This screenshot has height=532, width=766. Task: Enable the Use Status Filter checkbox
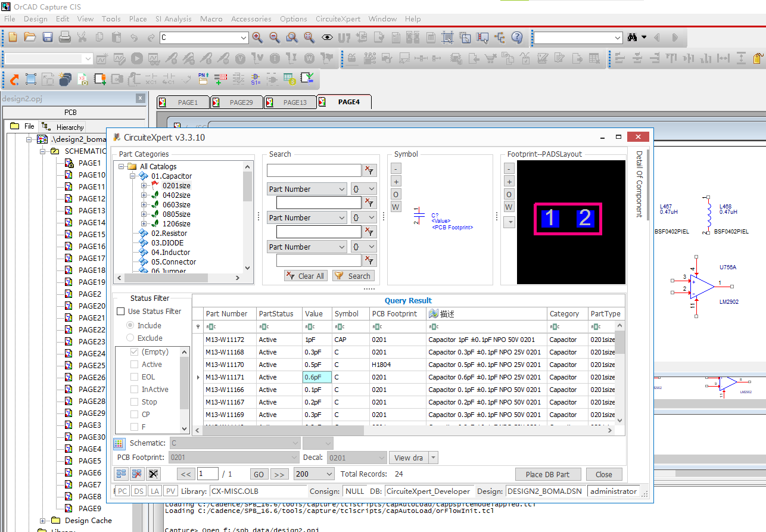coord(121,311)
